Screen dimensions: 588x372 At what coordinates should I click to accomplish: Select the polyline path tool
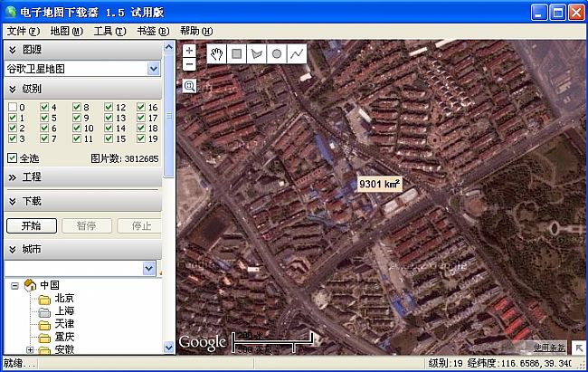point(297,54)
